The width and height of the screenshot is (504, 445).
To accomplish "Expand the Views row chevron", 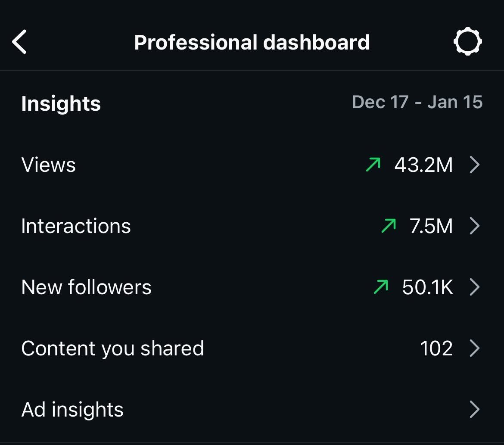I will coord(475,165).
